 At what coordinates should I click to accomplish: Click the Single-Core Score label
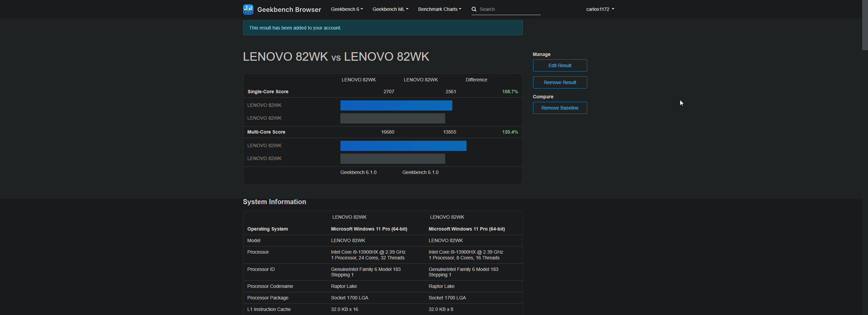pos(268,92)
